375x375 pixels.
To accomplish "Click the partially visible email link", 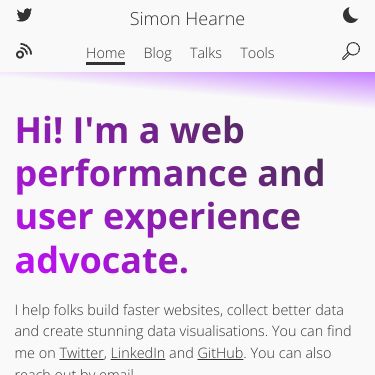I will (116, 372).
